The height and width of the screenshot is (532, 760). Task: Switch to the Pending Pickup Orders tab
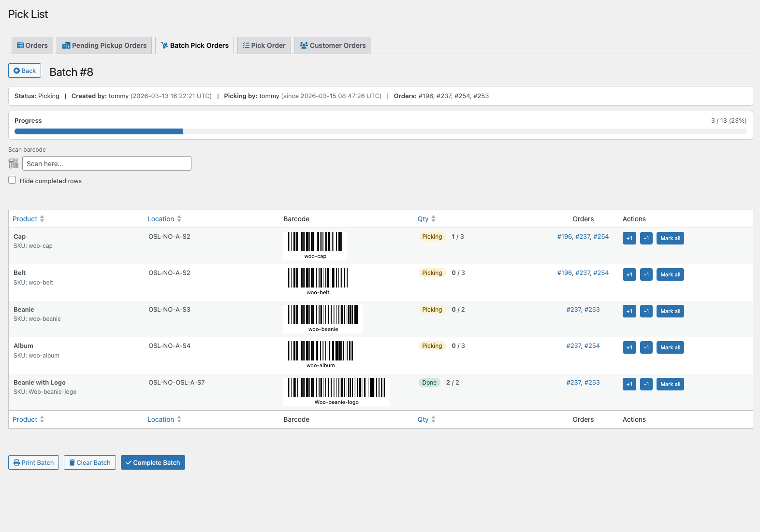point(104,45)
